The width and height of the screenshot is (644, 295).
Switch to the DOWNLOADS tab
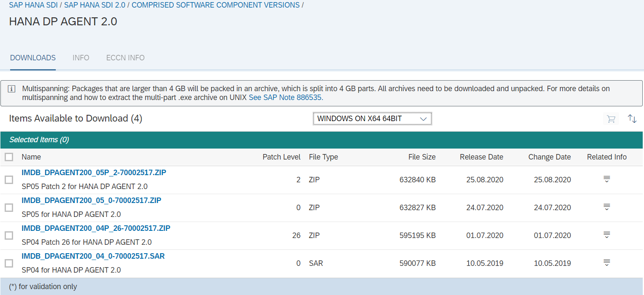point(33,58)
